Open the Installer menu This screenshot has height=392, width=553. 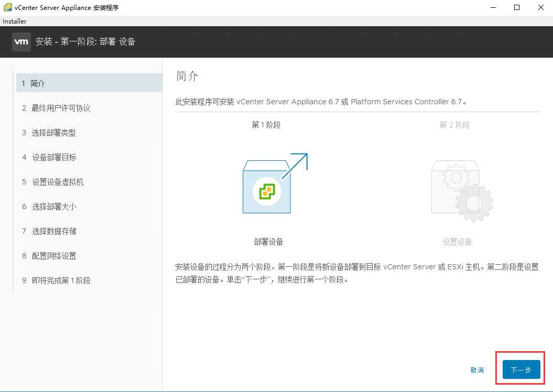[15, 21]
